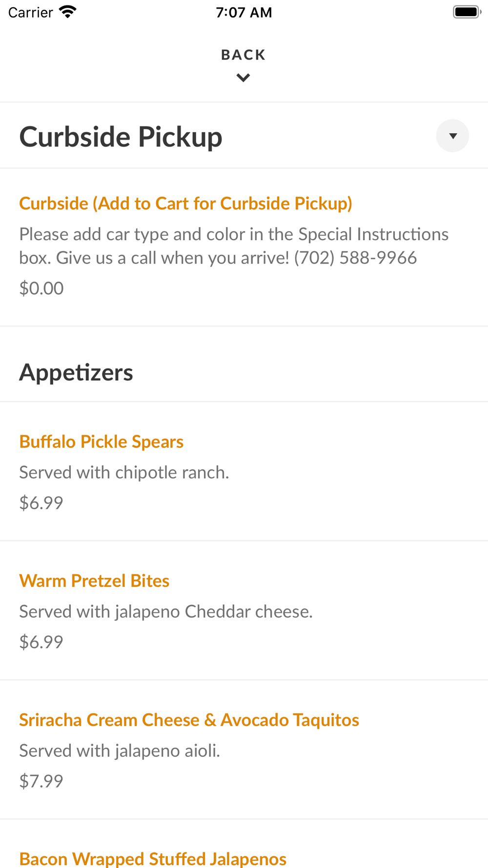Tap the Buffalo Pickle Spears $6.99 price
Viewport: 488px width, 868px height.
(41, 502)
